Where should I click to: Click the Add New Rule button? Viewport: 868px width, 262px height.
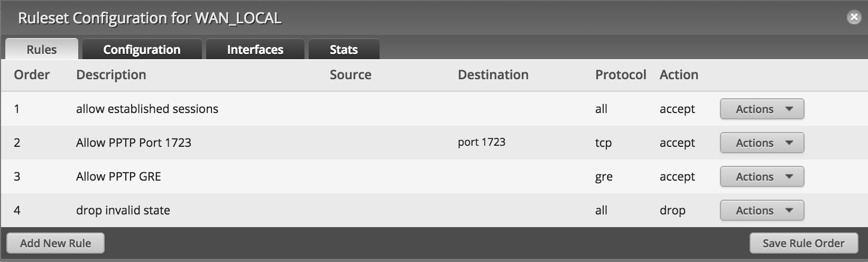tap(56, 243)
